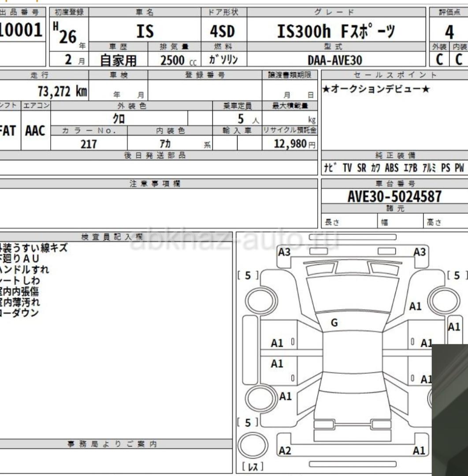Select the equipment item "カワ"
This screenshot has width=468, height=476.
coord(375,168)
